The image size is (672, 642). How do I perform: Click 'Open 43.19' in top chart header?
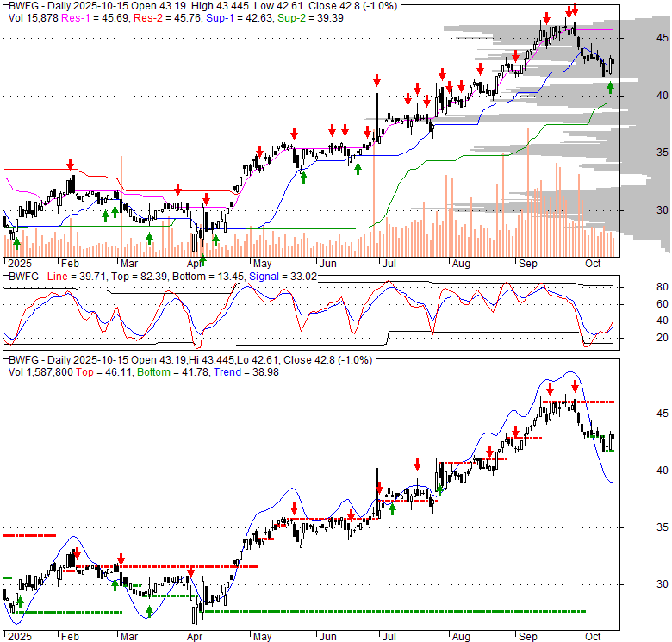click(x=159, y=6)
